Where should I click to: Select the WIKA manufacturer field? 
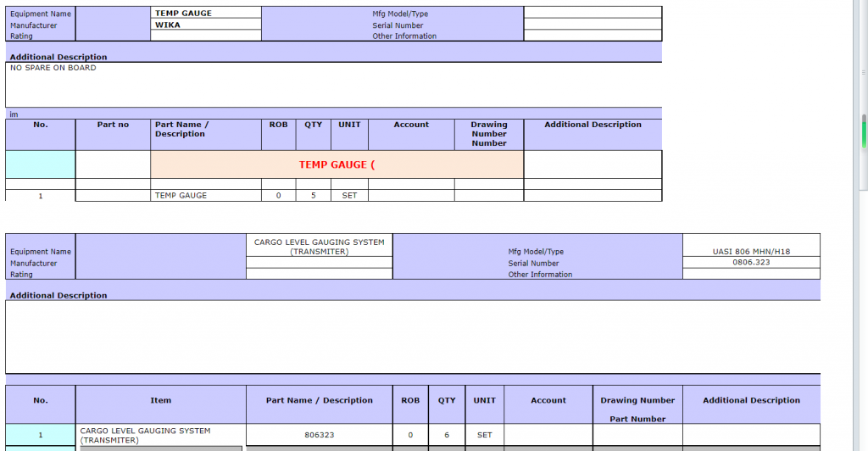[x=206, y=25]
